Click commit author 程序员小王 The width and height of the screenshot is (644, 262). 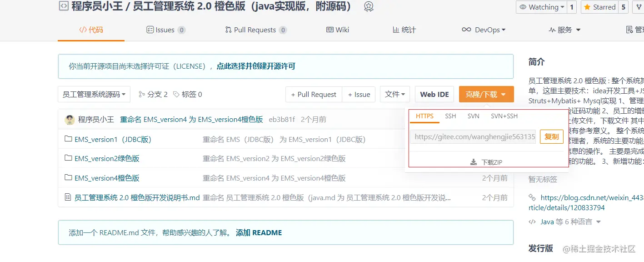[x=96, y=120]
